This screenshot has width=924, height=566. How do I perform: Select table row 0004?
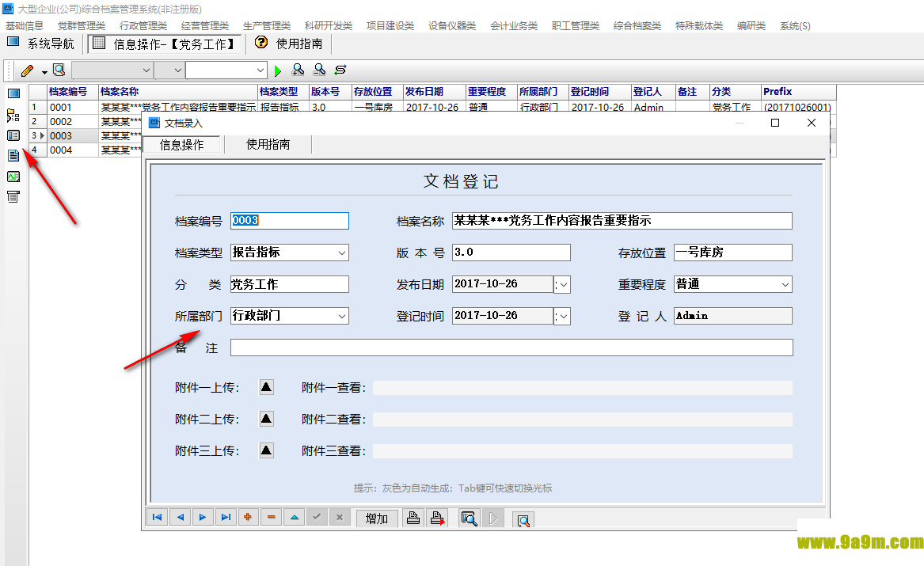[86, 150]
